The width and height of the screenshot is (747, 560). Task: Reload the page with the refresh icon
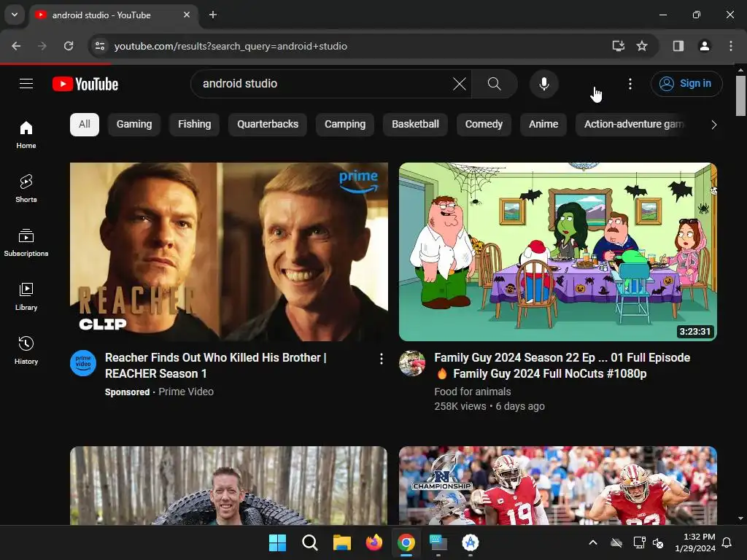click(69, 46)
